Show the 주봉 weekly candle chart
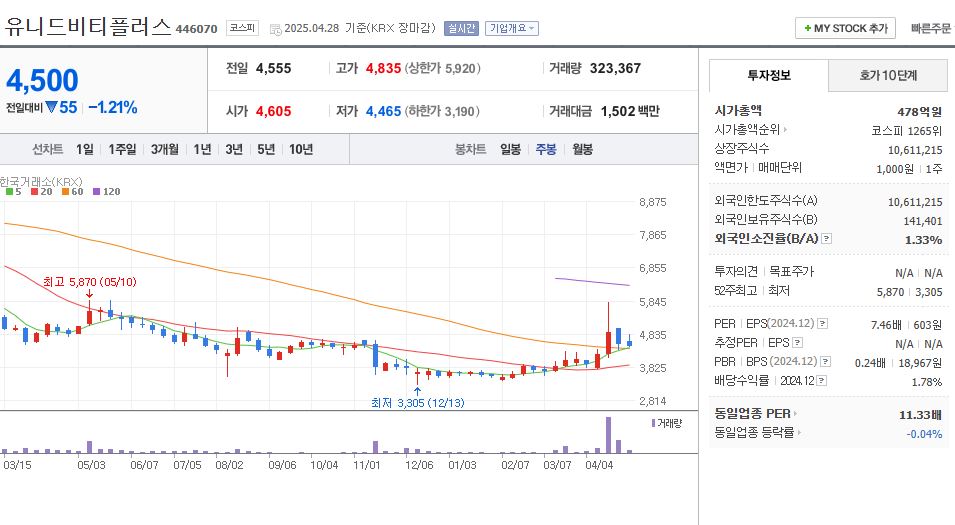 546,149
